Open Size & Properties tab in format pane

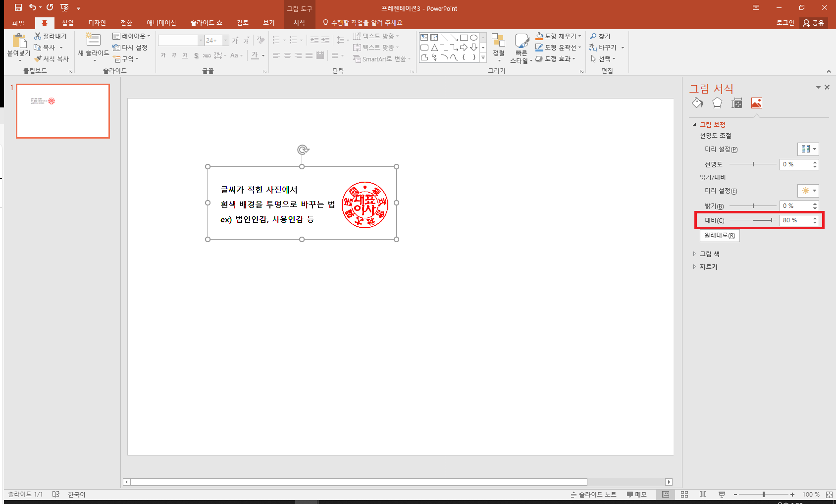[737, 103]
